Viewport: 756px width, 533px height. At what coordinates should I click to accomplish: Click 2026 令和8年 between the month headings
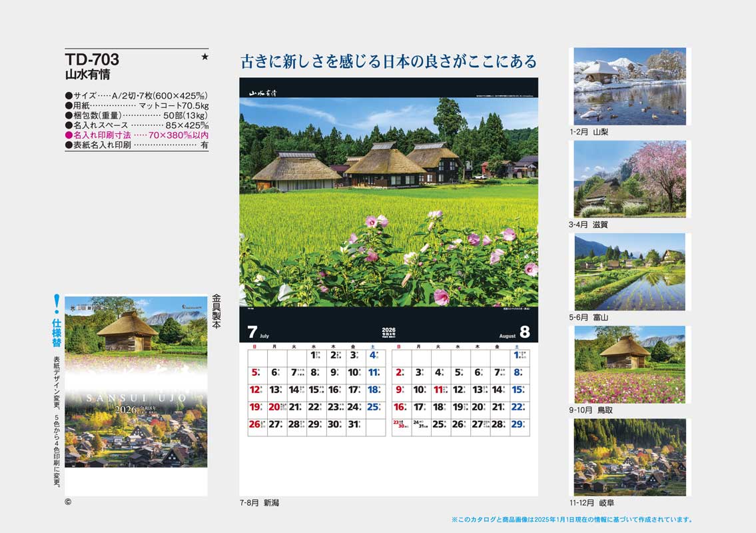click(x=388, y=332)
